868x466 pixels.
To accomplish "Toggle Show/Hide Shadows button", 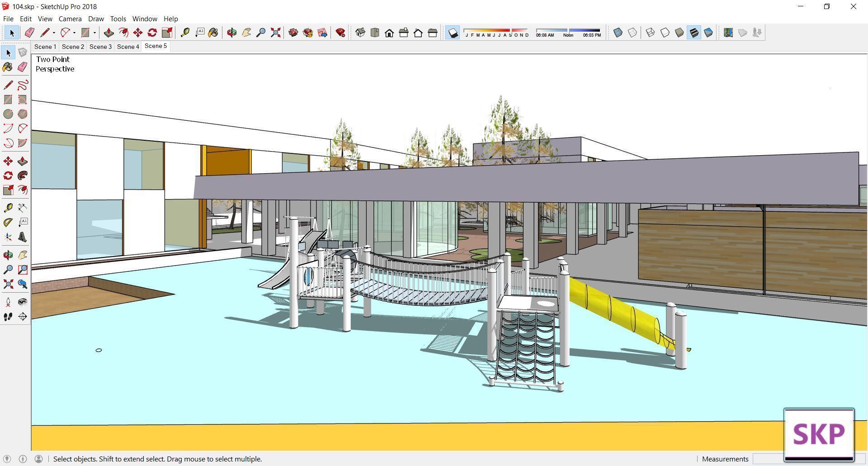I will tap(453, 33).
